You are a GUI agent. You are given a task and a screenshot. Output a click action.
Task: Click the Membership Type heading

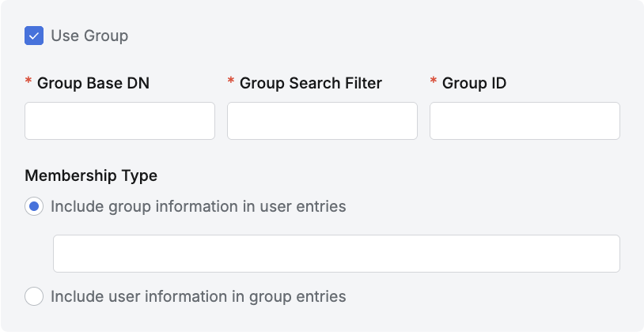(91, 175)
